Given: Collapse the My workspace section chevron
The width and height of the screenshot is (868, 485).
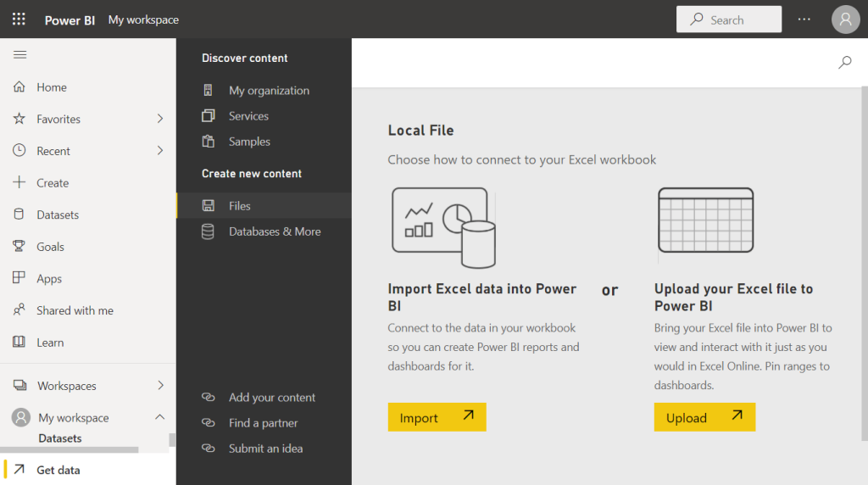Looking at the screenshot, I should tap(160, 417).
